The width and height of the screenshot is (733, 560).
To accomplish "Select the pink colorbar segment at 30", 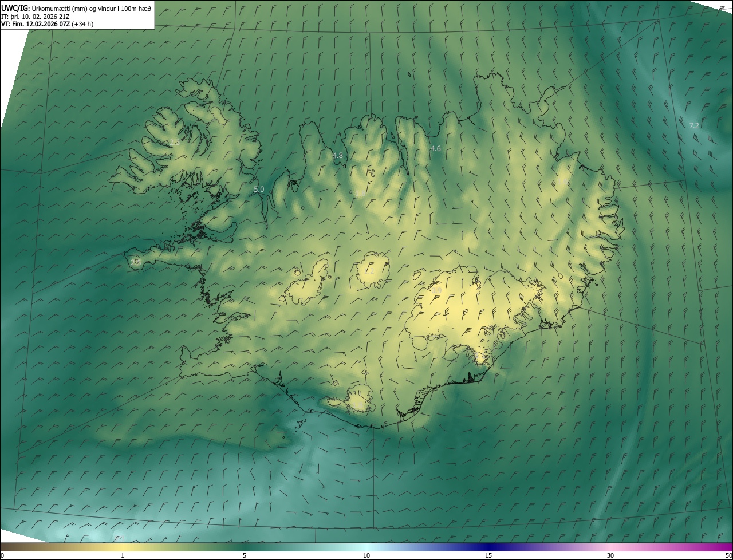I will pos(610,547).
